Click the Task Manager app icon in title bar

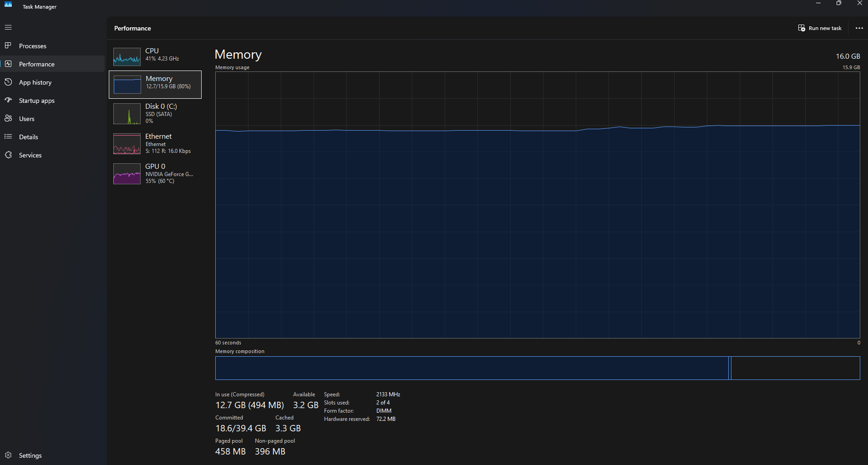click(8, 4)
